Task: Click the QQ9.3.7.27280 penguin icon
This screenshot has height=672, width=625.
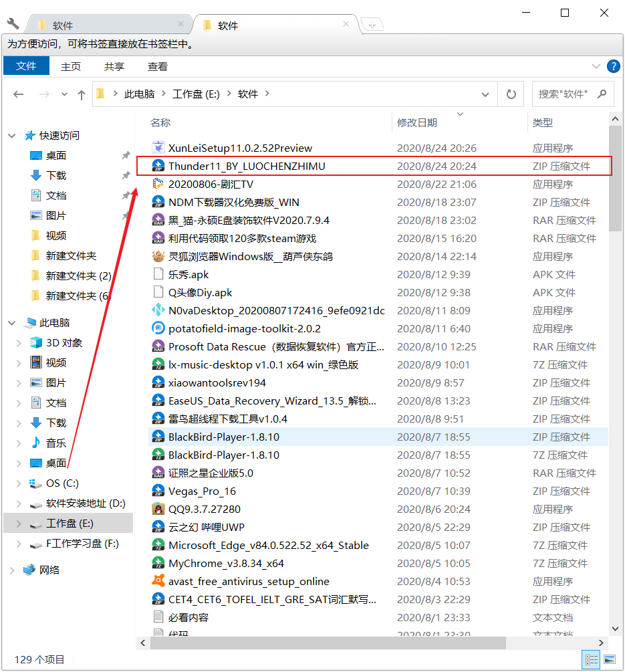Action: (x=158, y=509)
